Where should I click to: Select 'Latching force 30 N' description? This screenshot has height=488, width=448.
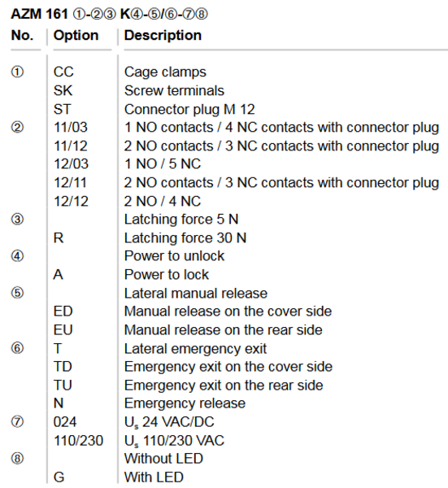coord(185,238)
